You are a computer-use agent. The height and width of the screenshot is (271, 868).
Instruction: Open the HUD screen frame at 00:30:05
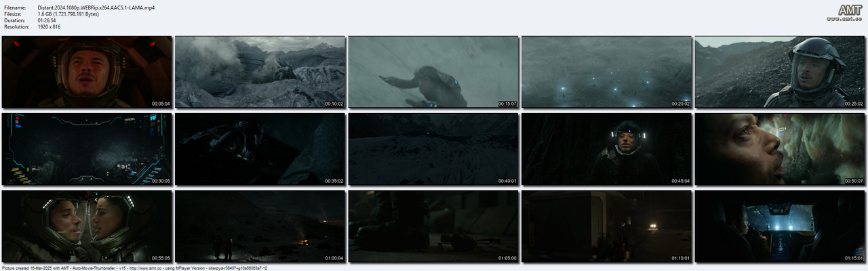pyautogui.click(x=87, y=149)
